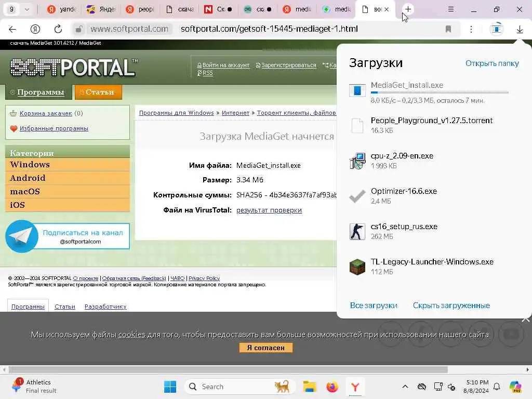
Task: Open Корзина закачек link
Action: [x=46, y=113]
